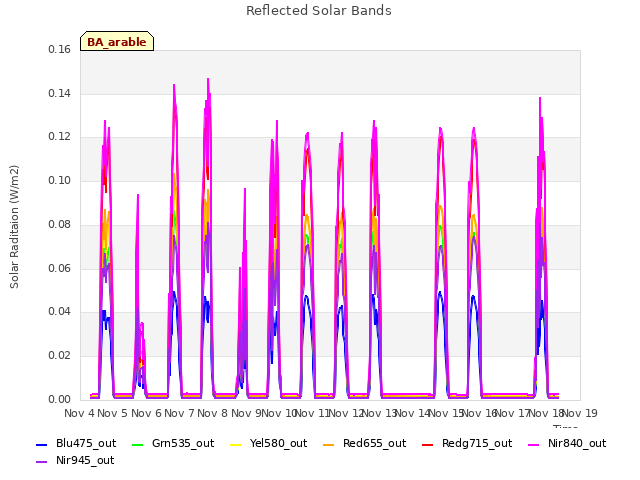Viewport: 640px width, 480px height.
Task: Toggle the Nir840_out legend series
Action: coord(567,444)
